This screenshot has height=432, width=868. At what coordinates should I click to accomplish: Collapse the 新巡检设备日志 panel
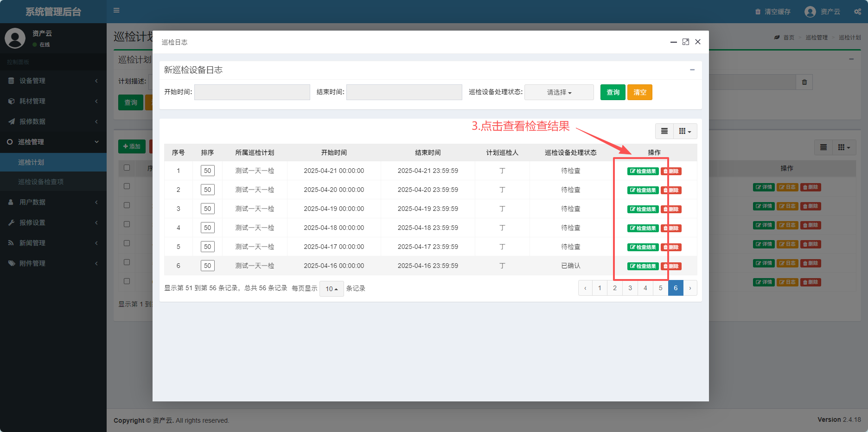coord(692,70)
